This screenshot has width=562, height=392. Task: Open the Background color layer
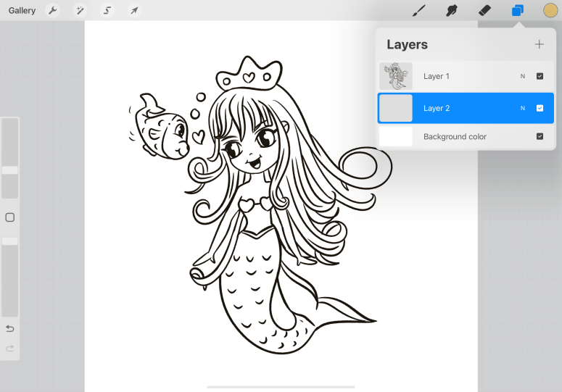pos(455,136)
